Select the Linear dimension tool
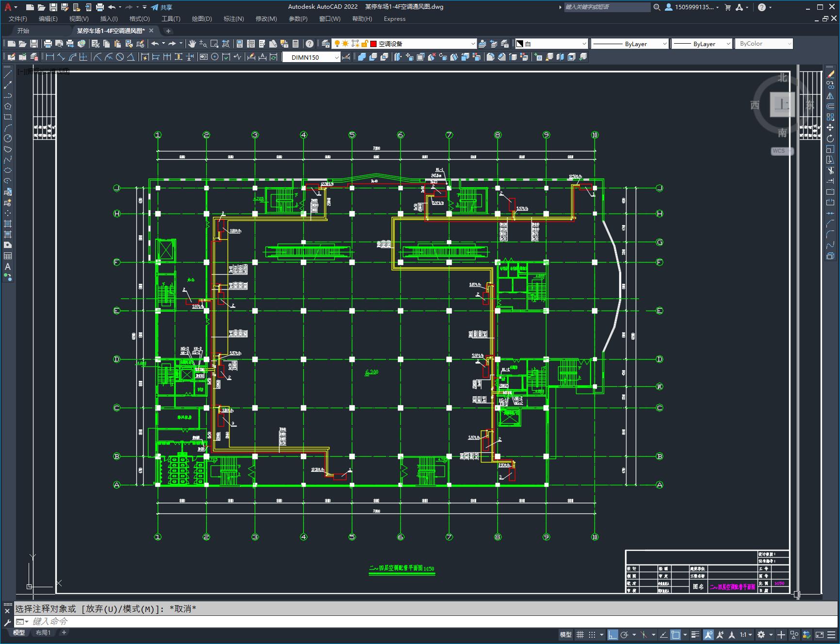Image resolution: width=840 pixels, height=644 pixels. click(49, 57)
